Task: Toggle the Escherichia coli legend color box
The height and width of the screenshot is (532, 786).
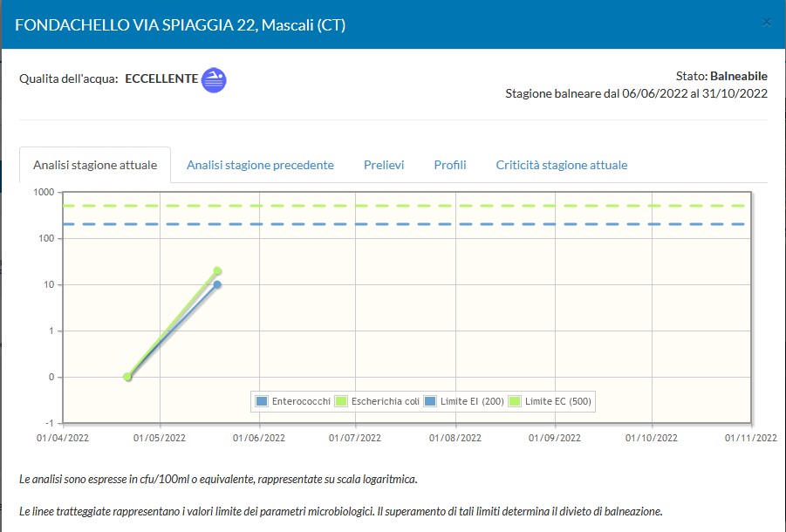Action: [341, 401]
